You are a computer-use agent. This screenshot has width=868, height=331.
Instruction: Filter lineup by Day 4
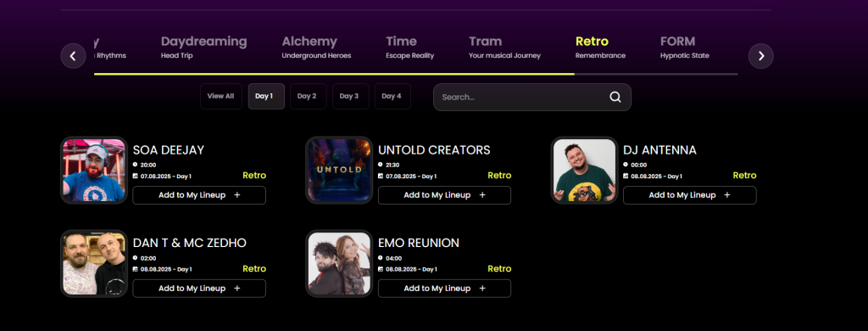coord(392,97)
